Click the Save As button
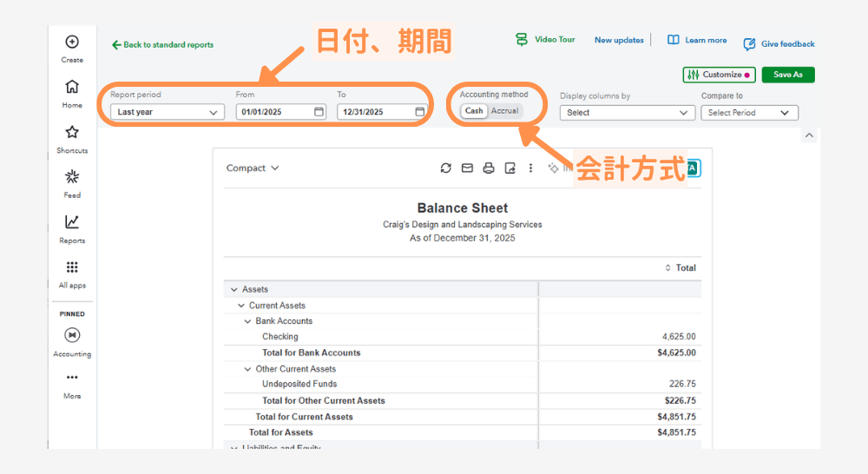This screenshot has width=868, height=474. click(787, 75)
